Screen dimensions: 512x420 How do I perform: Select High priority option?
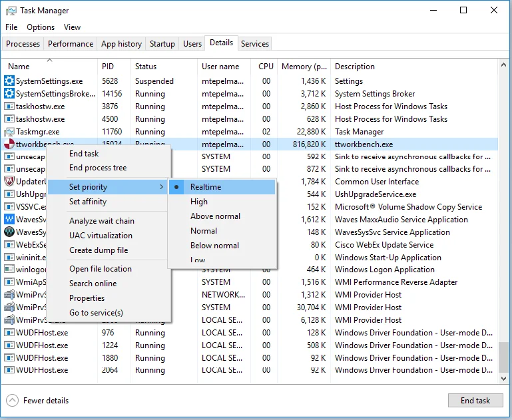click(222, 202)
